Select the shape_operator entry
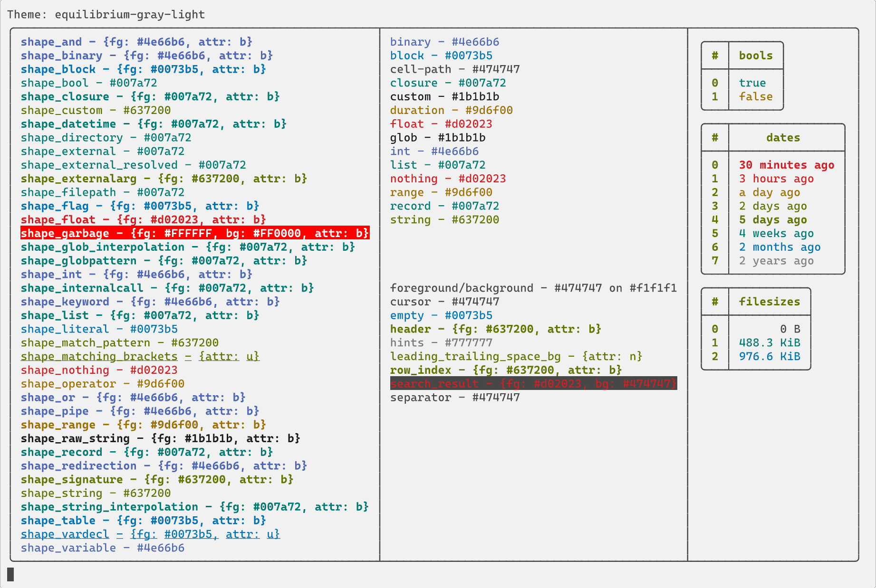 (x=103, y=384)
